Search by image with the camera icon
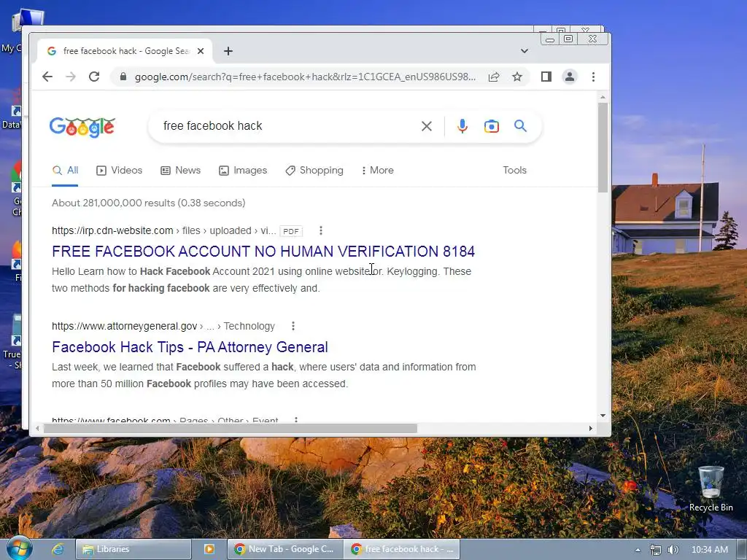The image size is (747, 560). coord(491,126)
